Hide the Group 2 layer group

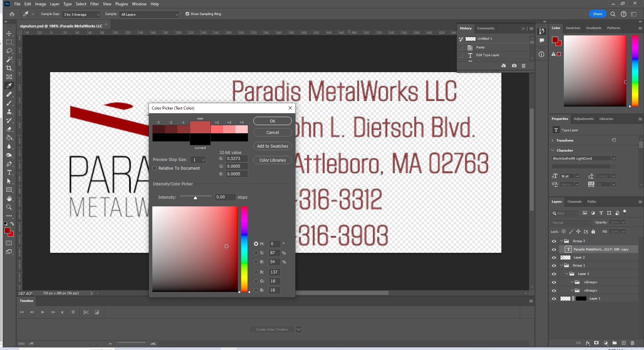pyautogui.click(x=554, y=241)
